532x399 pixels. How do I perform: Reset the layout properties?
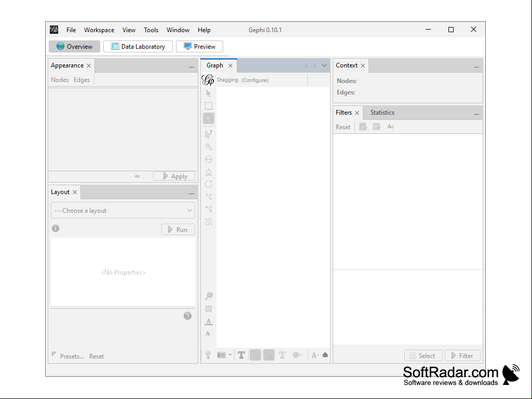click(x=97, y=356)
